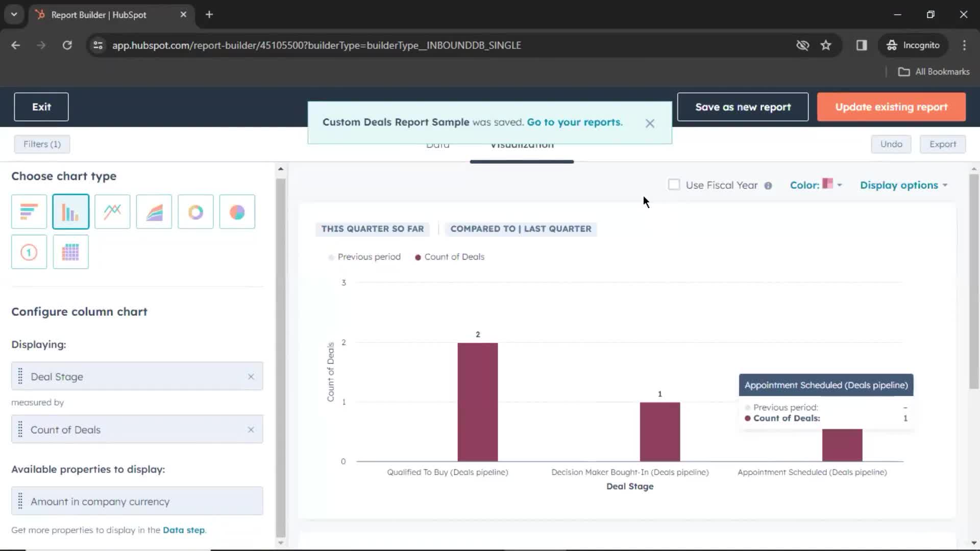Click the Use Fiscal Year info icon

pos(768,186)
